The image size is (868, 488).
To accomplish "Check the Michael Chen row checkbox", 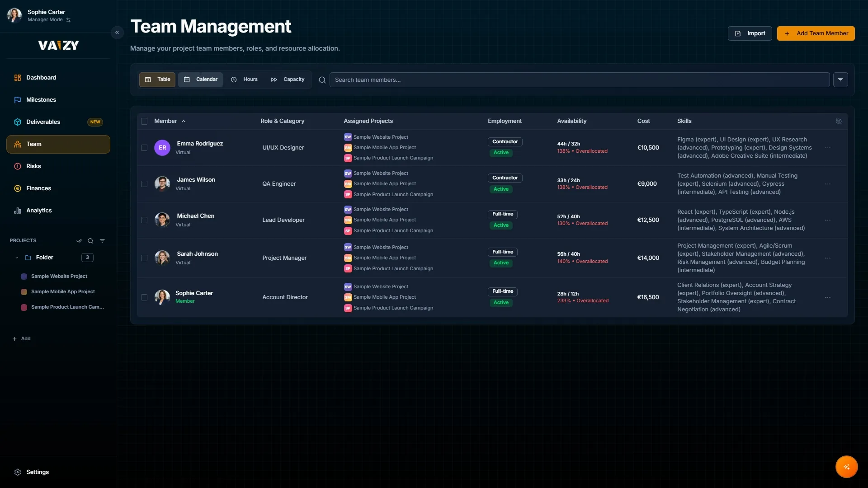I will 144,220.
